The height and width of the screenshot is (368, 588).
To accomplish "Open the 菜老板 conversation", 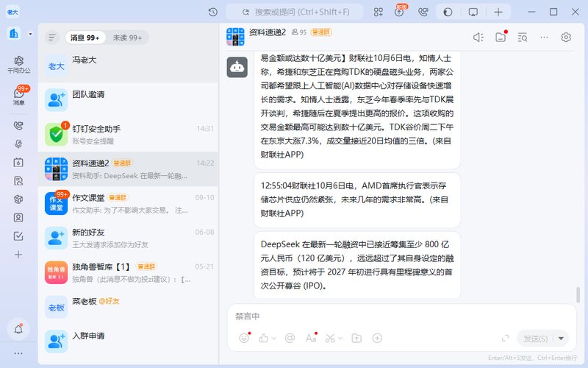I will click(x=128, y=307).
